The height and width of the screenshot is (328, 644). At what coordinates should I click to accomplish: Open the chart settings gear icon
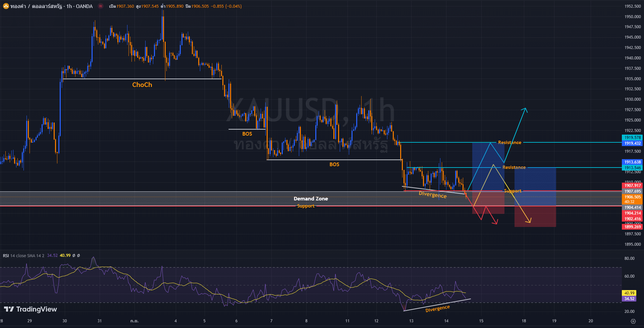[633, 321]
